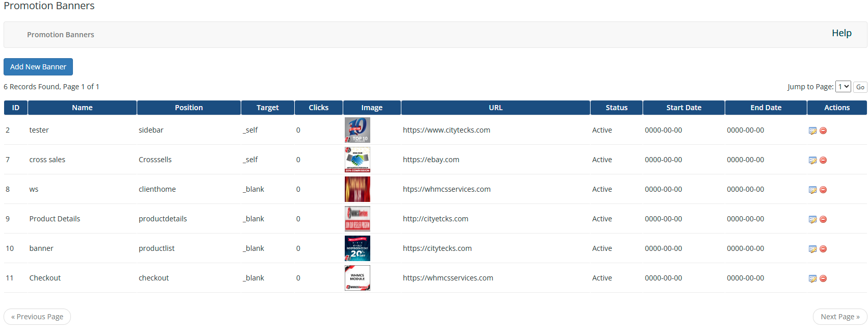Go to Previous Page
This screenshot has width=868, height=333.
pyautogui.click(x=37, y=317)
